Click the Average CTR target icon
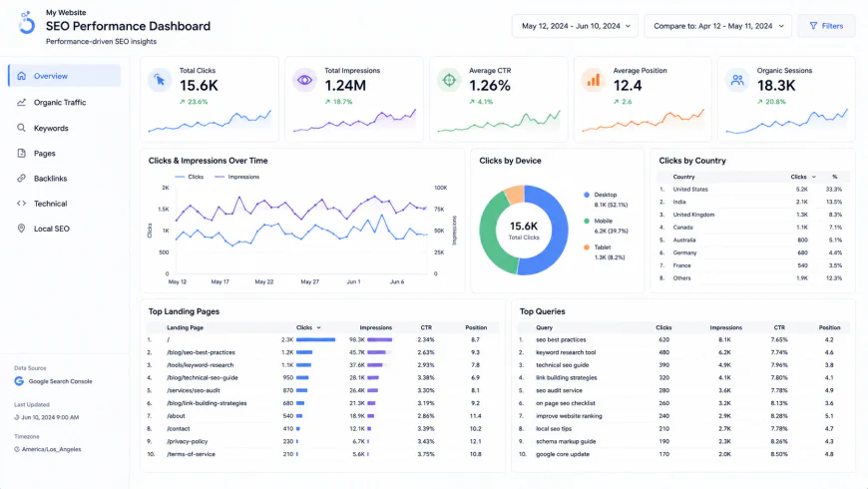Image resolution: width=868 pixels, height=489 pixels. (449, 80)
